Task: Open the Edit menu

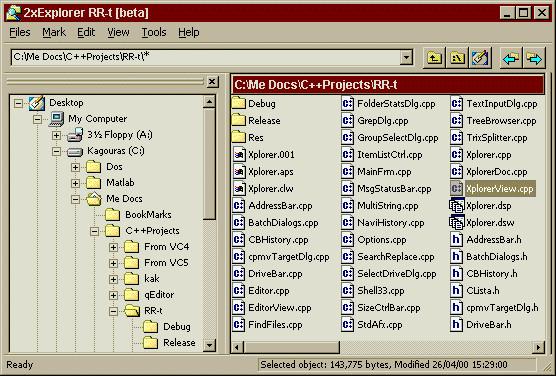Action: [86, 32]
